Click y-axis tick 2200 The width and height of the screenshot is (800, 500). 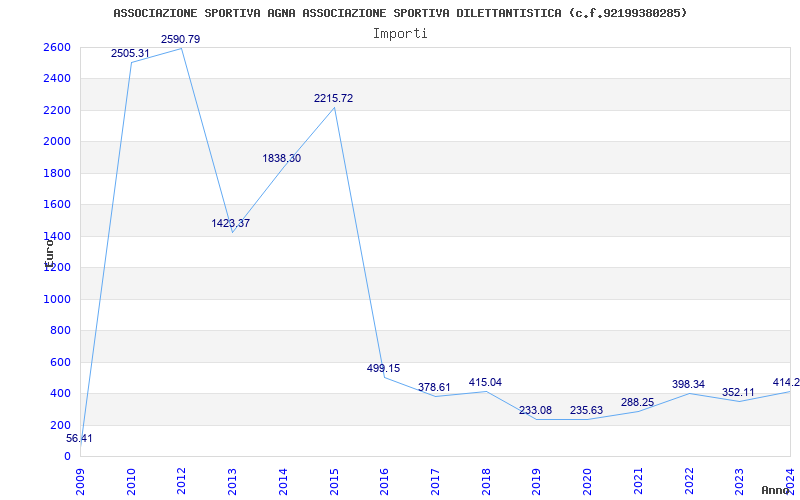pos(58,110)
